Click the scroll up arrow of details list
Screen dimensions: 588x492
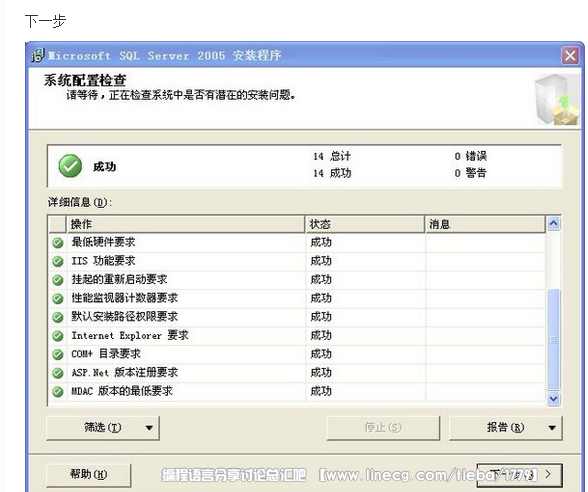554,224
